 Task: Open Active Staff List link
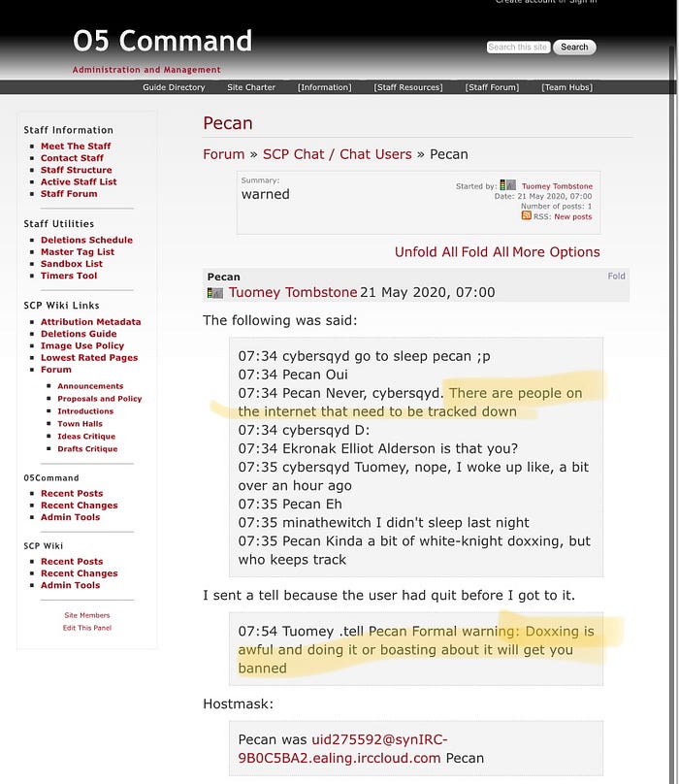(79, 182)
